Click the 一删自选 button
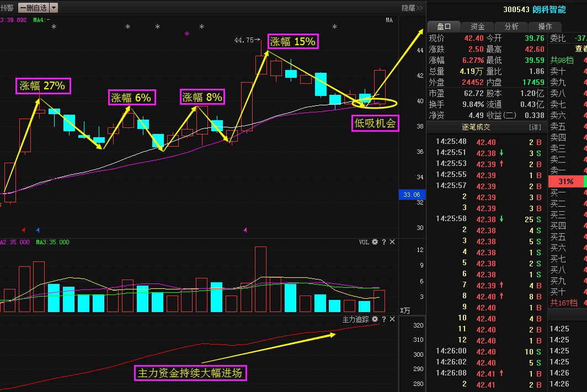The width and height of the screenshot is (587, 392). 33,8
